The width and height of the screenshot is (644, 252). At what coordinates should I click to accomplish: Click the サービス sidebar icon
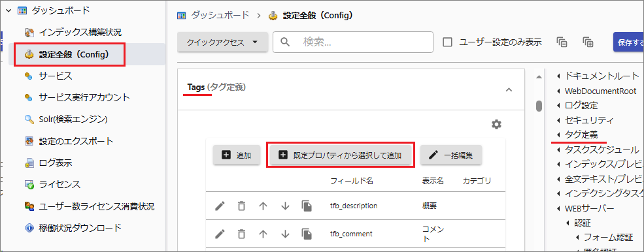click(x=28, y=76)
